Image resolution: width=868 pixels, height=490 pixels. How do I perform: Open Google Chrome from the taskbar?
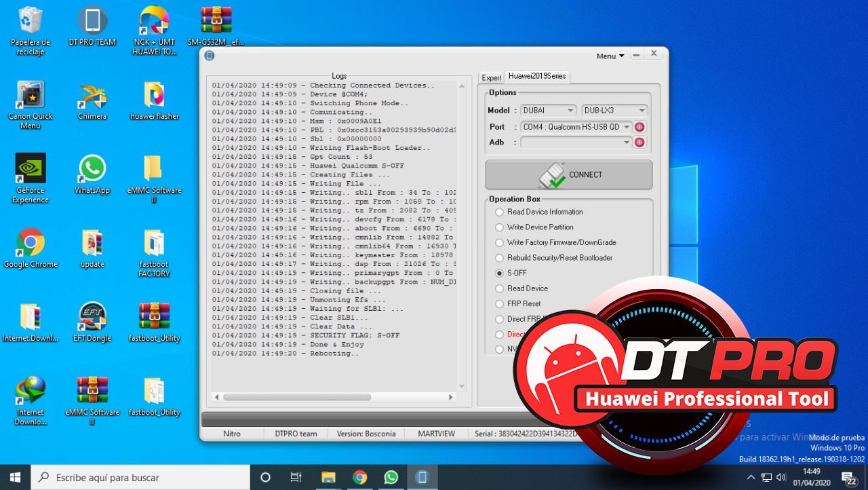pos(359,477)
